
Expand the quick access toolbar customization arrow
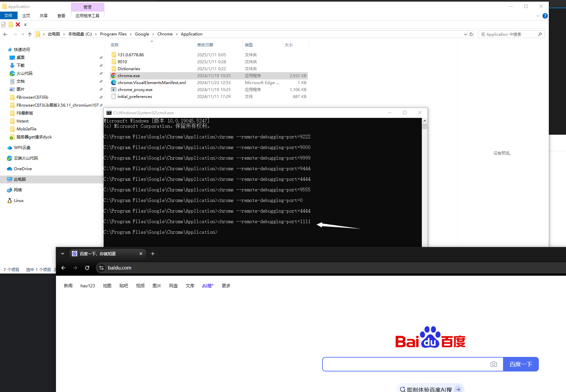coord(26,24)
